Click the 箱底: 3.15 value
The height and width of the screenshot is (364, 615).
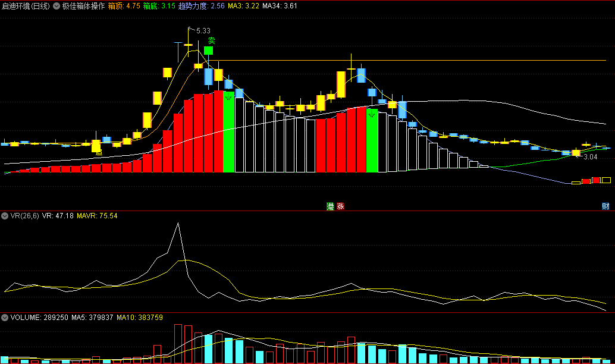[x=159, y=6]
